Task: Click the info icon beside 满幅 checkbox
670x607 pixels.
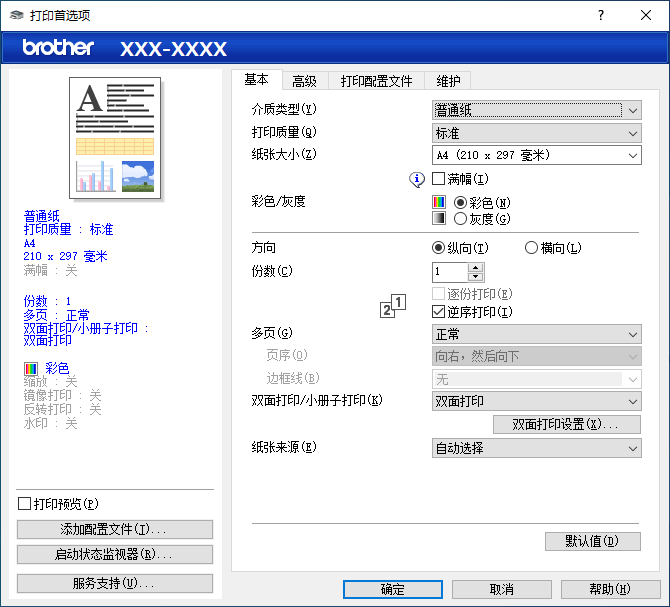Action: click(x=418, y=179)
